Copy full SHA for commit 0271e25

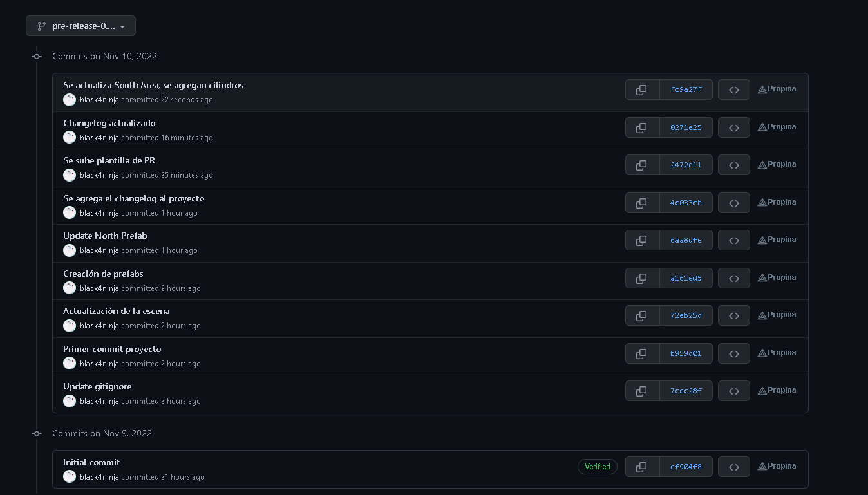642,127
